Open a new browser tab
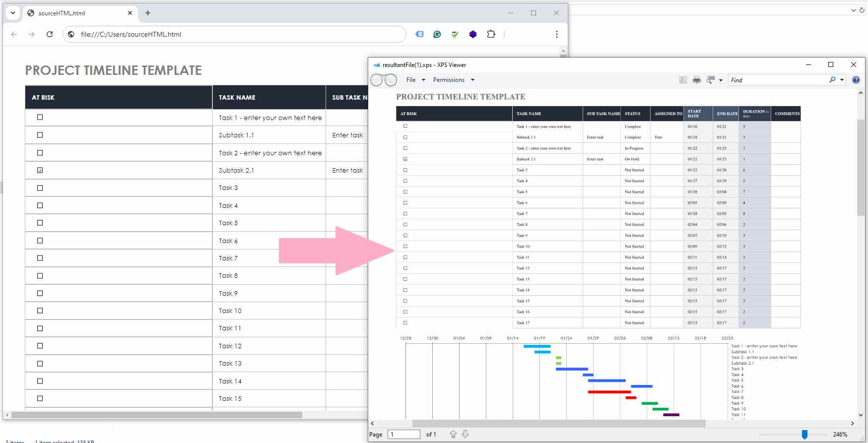The height and width of the screenshot is (443, 868). 148,13
